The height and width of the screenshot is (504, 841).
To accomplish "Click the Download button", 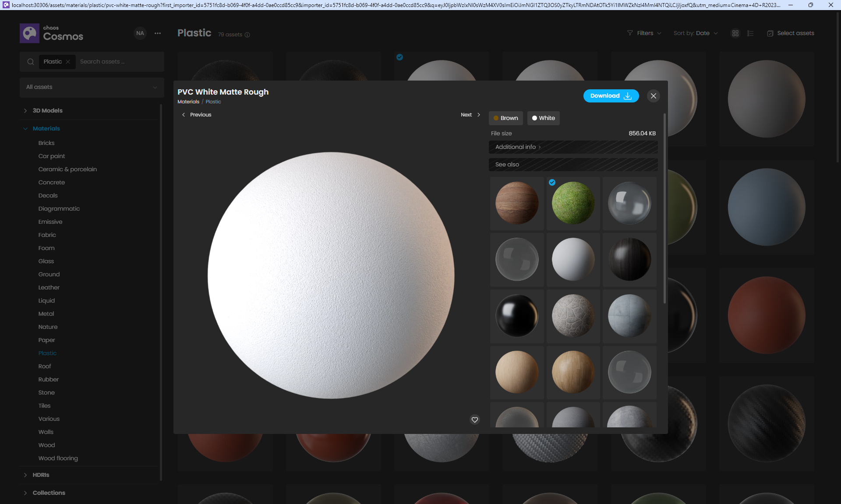I will click(611, 96).
